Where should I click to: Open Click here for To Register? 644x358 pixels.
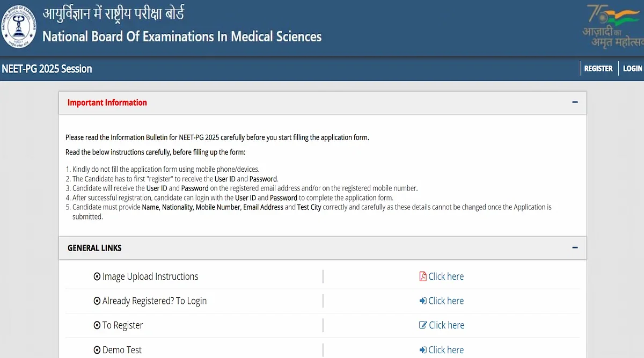click(447, 325)
